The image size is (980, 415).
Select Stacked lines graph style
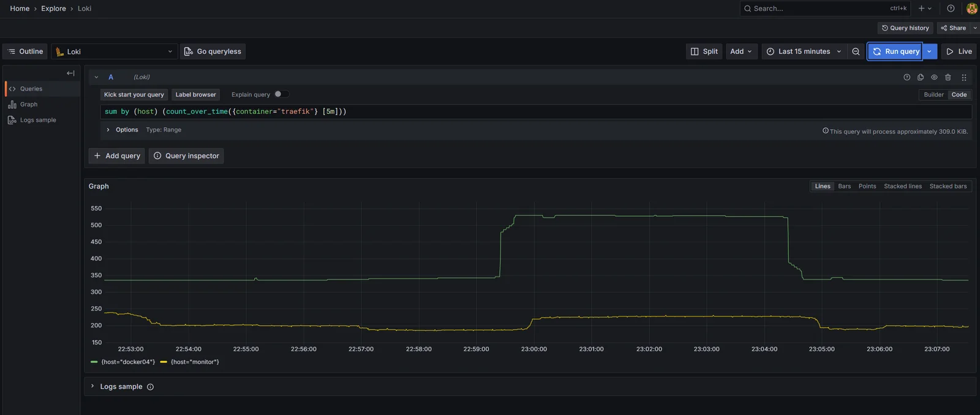pyautogui.click(x=903, y=186)
